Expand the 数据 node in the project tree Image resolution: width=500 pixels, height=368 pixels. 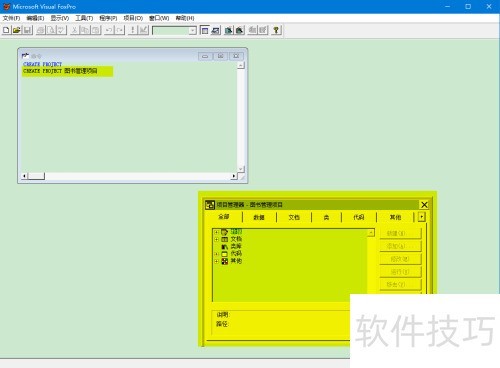coord(216,232)
